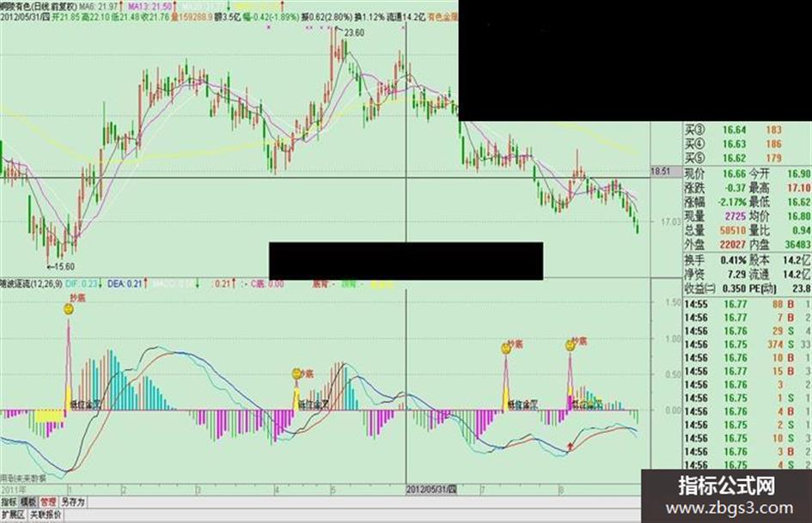Click the 现价 16.66 value
Viewport: 812px width, 523px height.
pos(735,174)
